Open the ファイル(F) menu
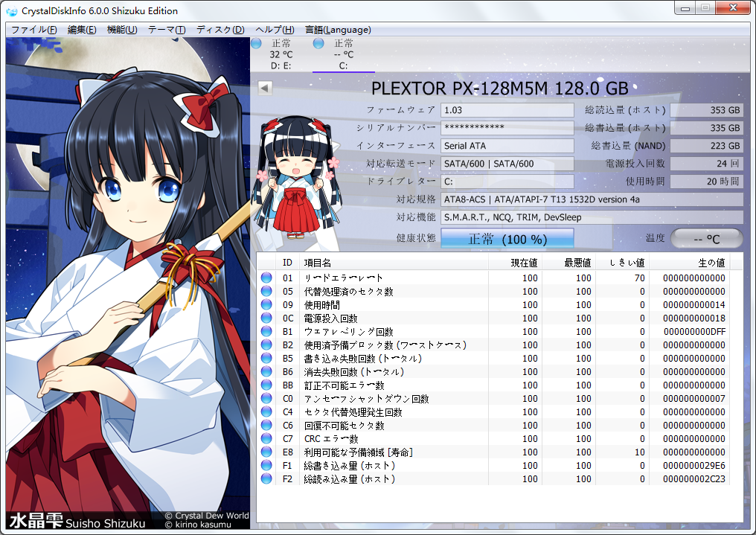 click(33, 30)
